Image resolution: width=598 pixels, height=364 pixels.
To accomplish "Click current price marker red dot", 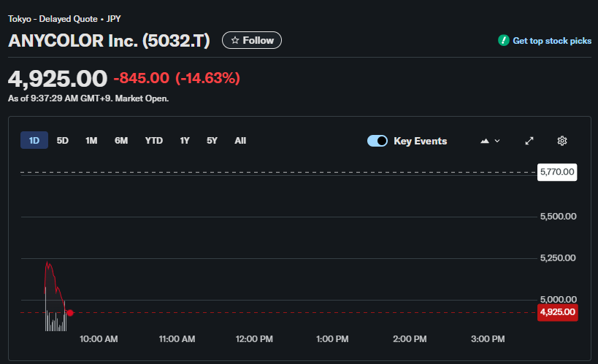I will point(70,312).
